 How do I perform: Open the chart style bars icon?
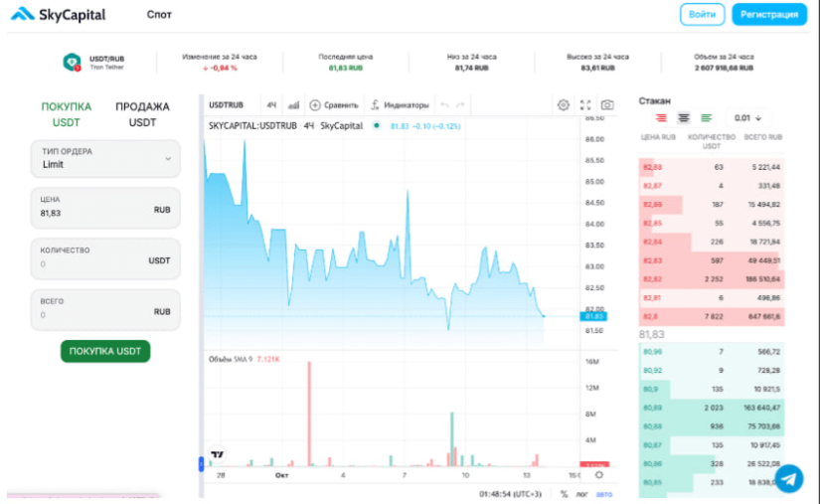(x=294, y=105)
